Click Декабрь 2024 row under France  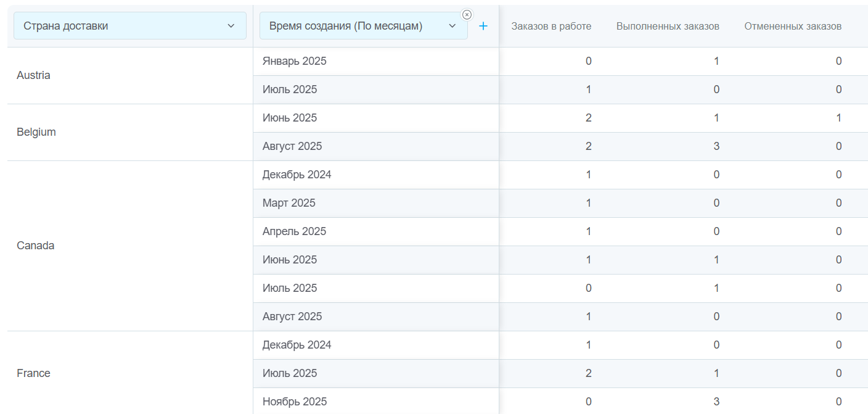click(297, 345)
